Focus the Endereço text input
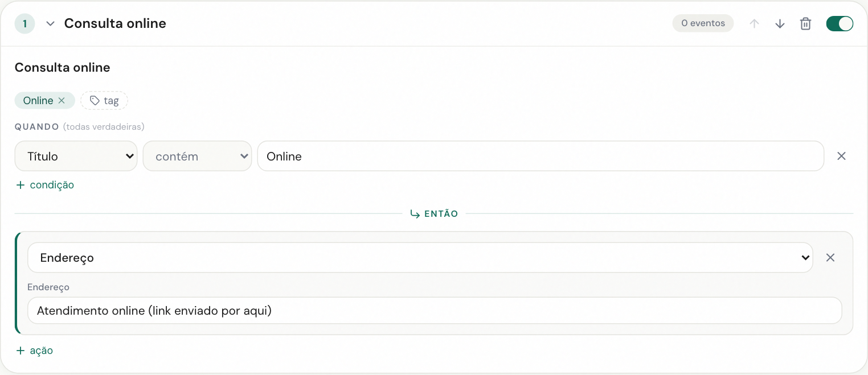868x375 pixels. click(435, 311)
